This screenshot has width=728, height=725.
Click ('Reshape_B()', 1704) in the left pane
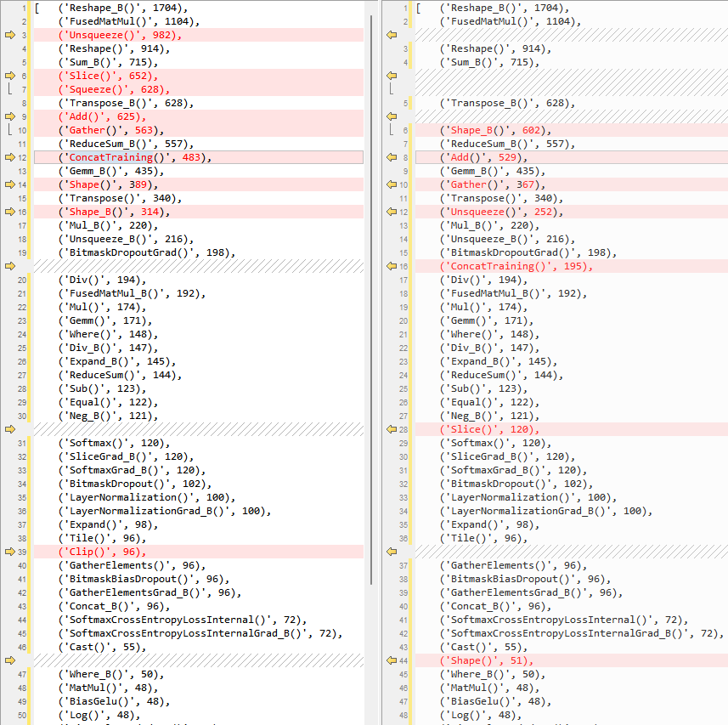click(x=123, y=8)
